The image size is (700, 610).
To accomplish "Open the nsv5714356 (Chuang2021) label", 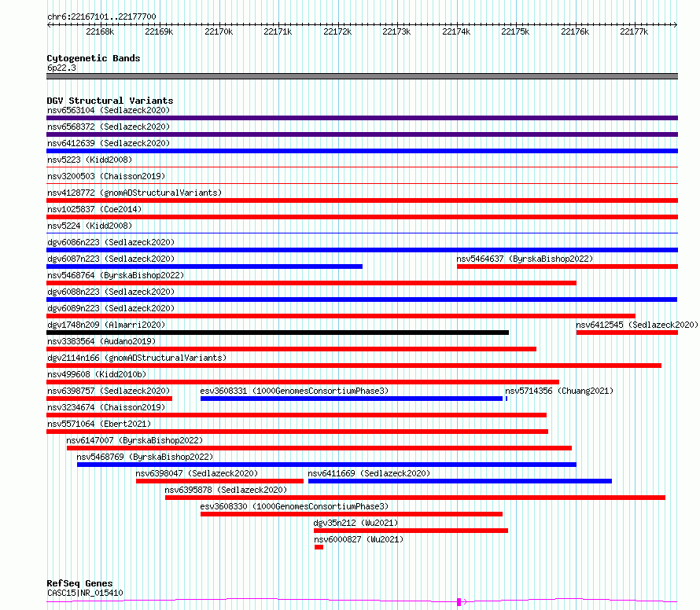I will click(x=559, y=391).
